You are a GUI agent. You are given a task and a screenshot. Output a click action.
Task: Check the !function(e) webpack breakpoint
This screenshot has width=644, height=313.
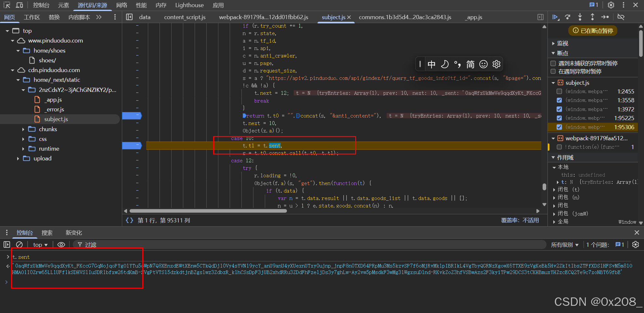[559, 147]
